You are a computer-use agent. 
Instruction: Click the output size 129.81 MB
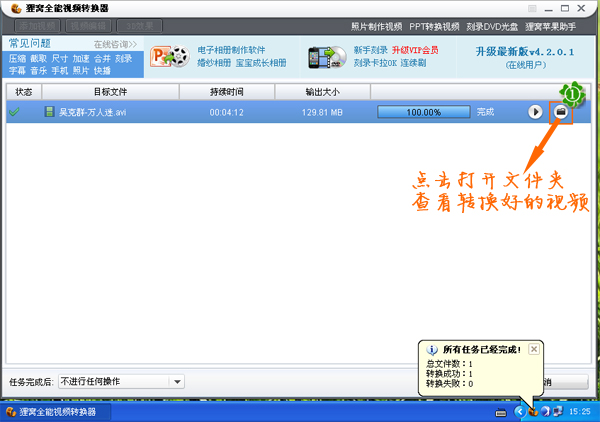[322, 112]
